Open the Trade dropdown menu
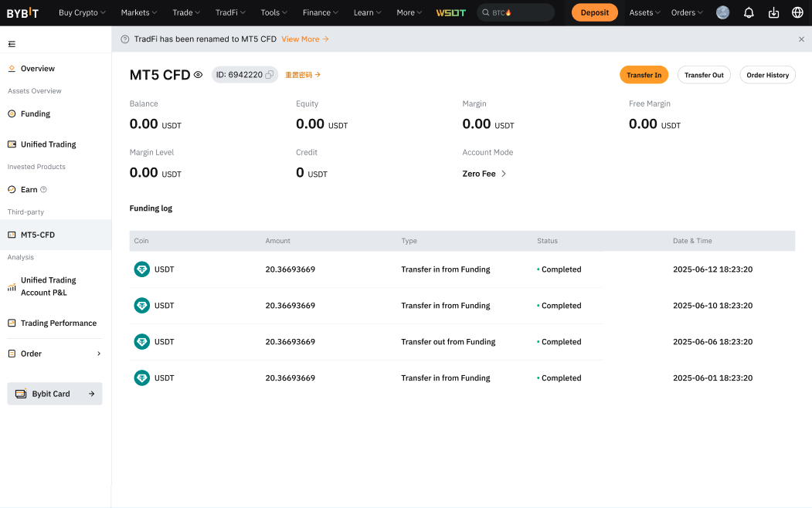Viewport: 812px width, 508px height. point(186,13)
